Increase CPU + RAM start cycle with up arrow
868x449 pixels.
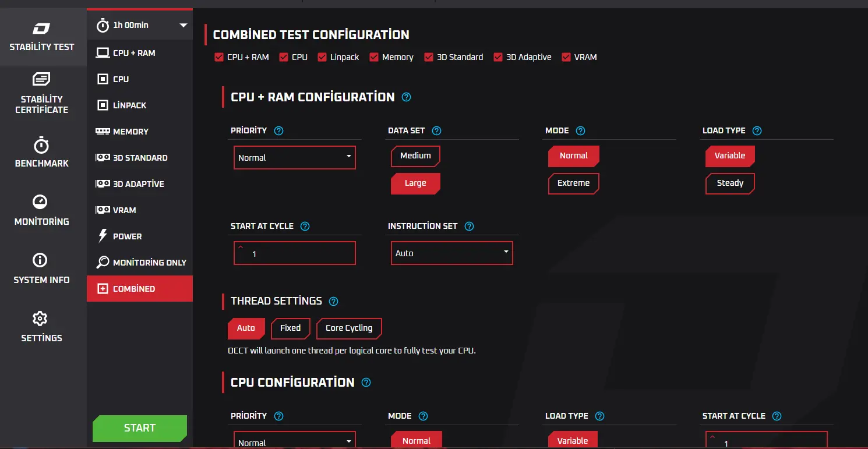241,246
